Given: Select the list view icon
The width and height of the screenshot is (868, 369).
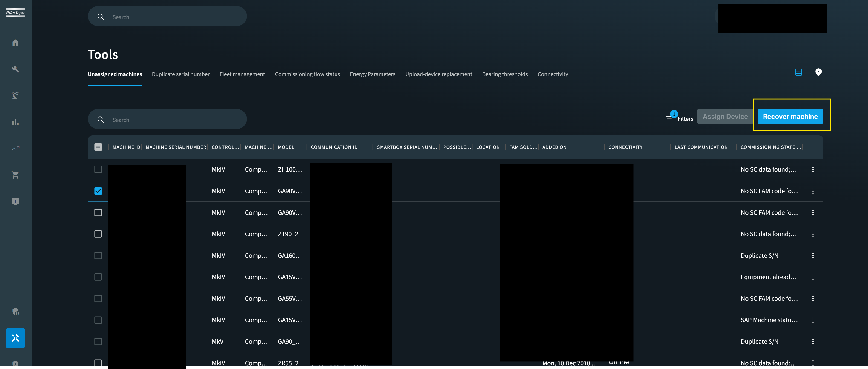Looking at the screenshot, I should 798,72.
